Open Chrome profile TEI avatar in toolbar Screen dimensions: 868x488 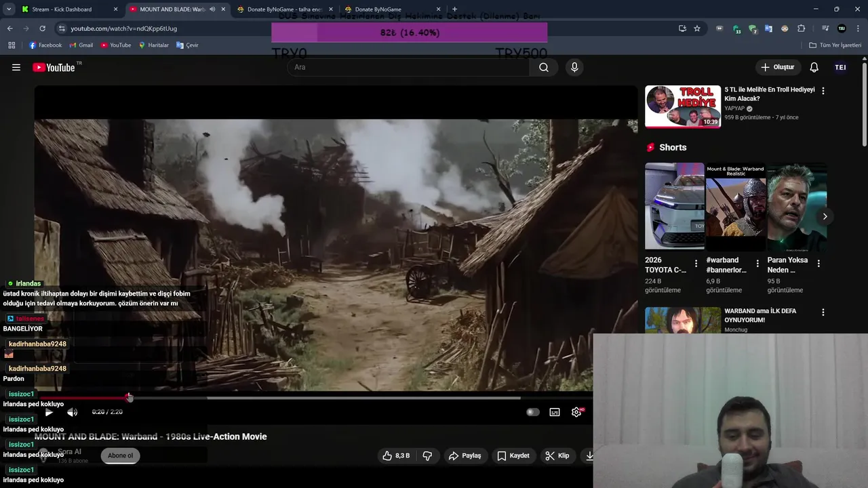pyautogui.click(x=842, y=28)
